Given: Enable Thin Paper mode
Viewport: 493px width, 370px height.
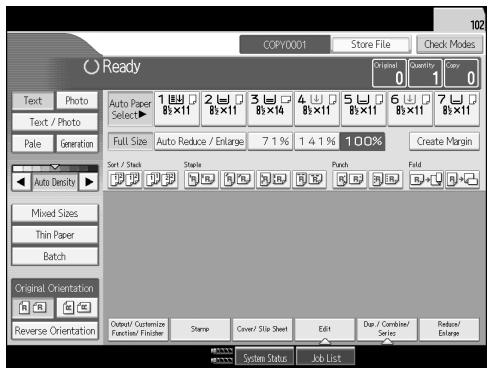Looking at the screenshot, I should (55, 235).
